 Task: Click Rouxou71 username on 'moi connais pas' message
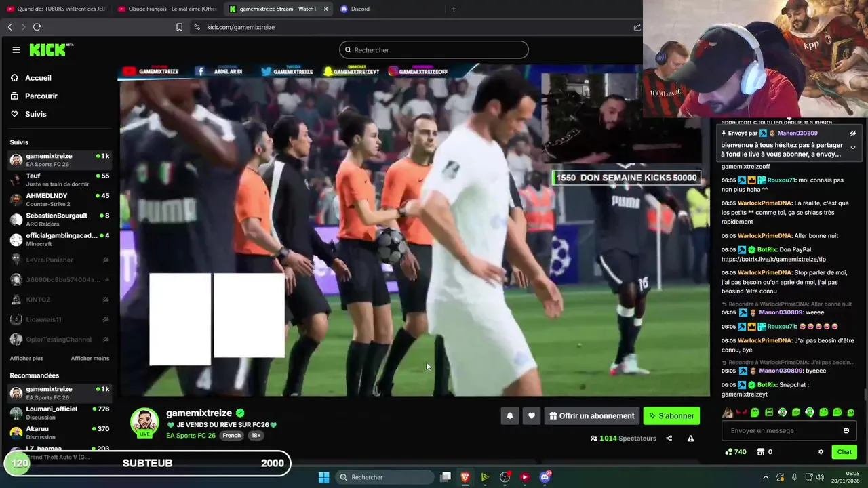pyautogui.click(x=782, y=180)
